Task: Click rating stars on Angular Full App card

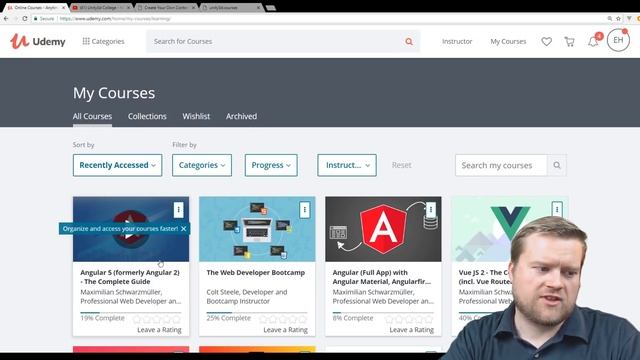Action: pyautogui.click(x=409, y=319)
